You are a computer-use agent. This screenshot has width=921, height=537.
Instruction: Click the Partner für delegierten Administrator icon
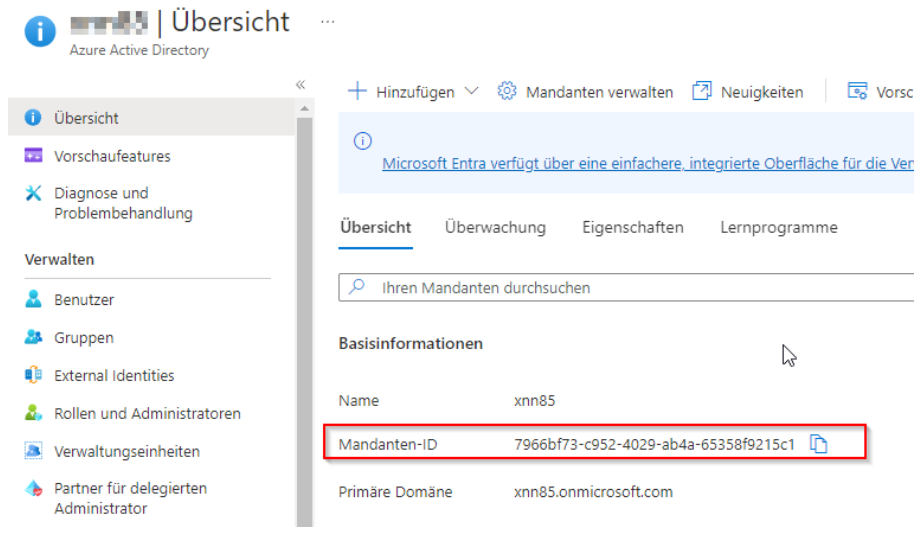pos(33,488)
